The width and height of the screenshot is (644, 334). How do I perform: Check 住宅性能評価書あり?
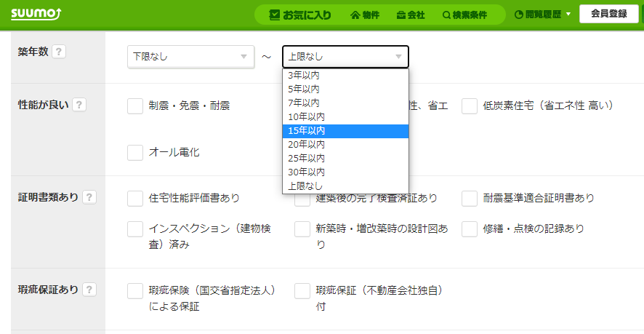coord(135,198)
